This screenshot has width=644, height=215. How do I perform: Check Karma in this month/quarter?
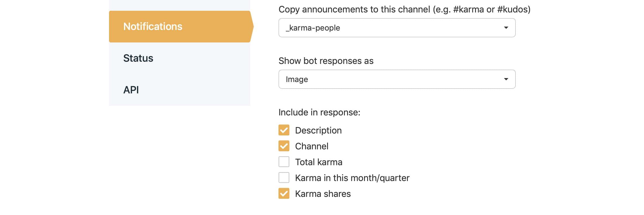(x=284, y=177)
